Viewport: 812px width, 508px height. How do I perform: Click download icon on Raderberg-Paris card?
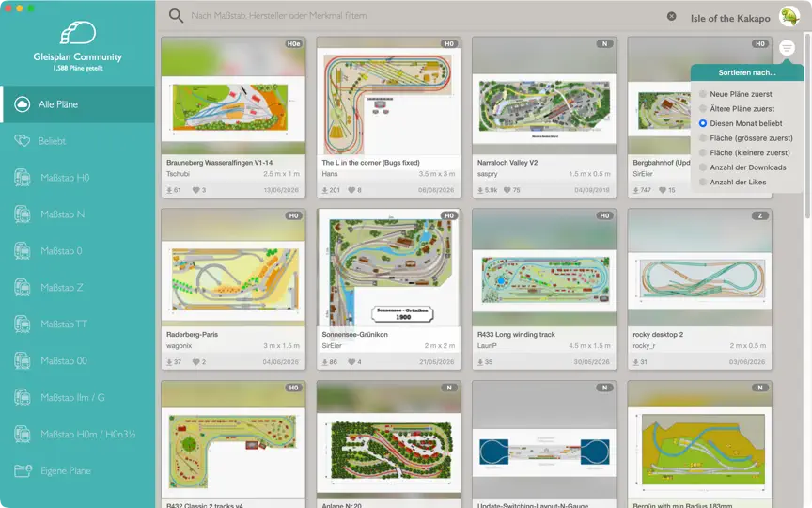(x=169, y=362)
